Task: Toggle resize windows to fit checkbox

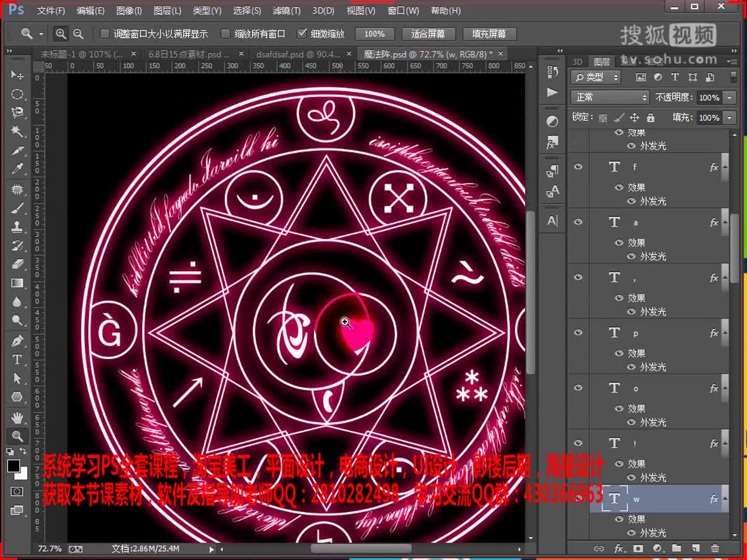Action: [104, 34]
